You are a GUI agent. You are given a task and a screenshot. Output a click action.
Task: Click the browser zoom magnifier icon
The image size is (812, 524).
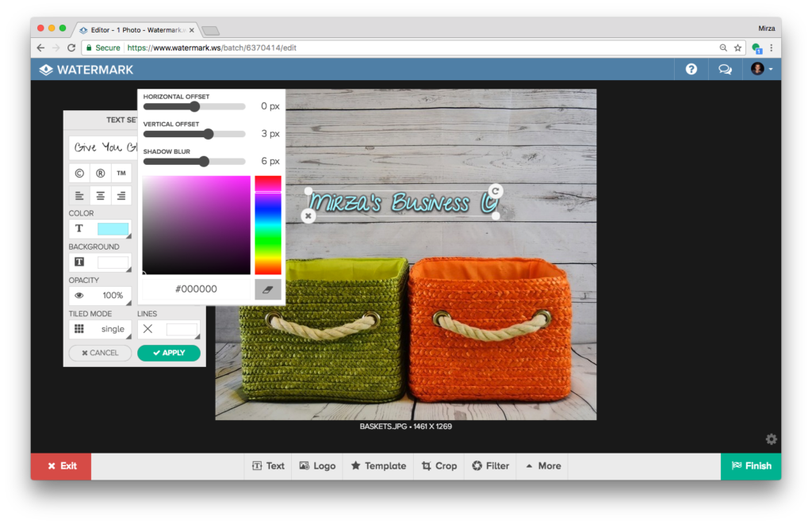pyautogui.click(x=723, y=48)
